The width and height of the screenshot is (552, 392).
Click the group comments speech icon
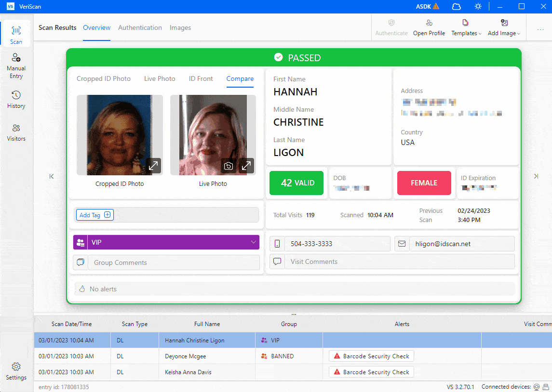pos(80,262)
